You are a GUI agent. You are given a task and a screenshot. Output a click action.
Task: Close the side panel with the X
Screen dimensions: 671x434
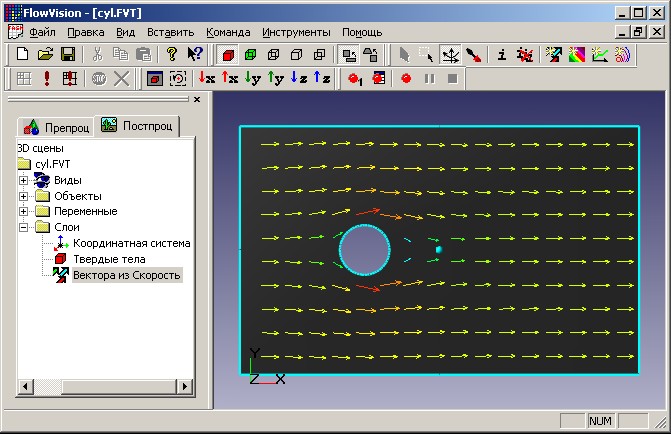pyautogui.click(x=197, y=99)
